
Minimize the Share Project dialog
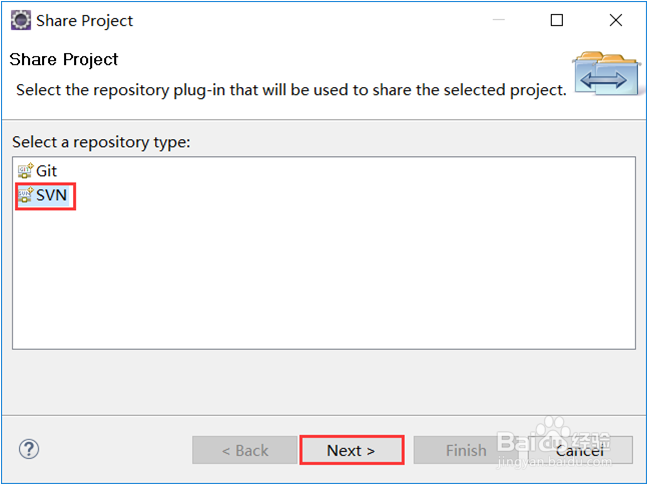(499, 20)
